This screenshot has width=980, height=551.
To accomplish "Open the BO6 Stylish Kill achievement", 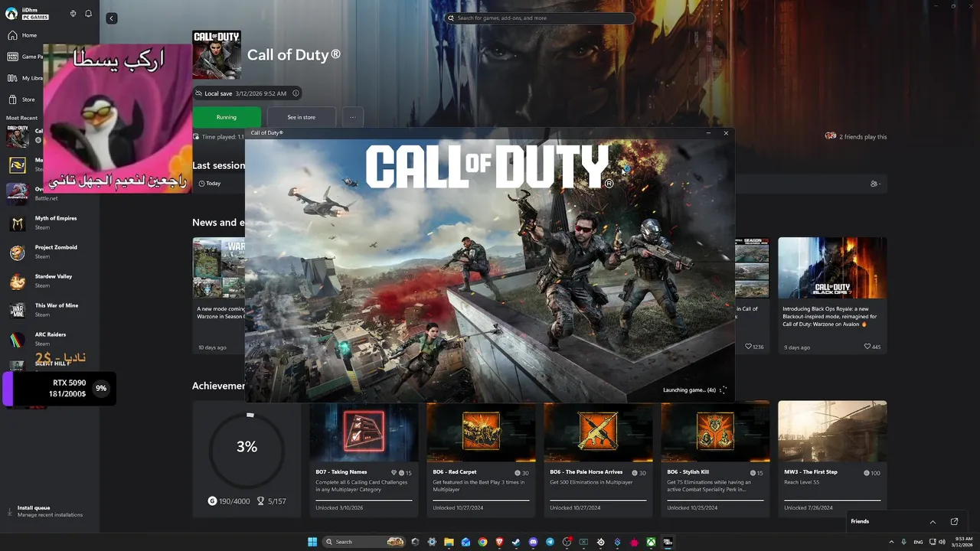I will pos(715,459).
